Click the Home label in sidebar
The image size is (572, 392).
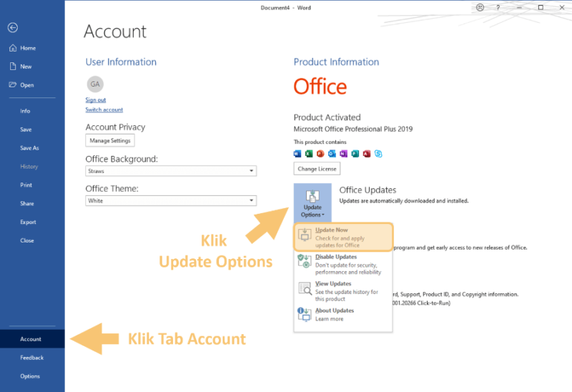(x=28, y=48)
